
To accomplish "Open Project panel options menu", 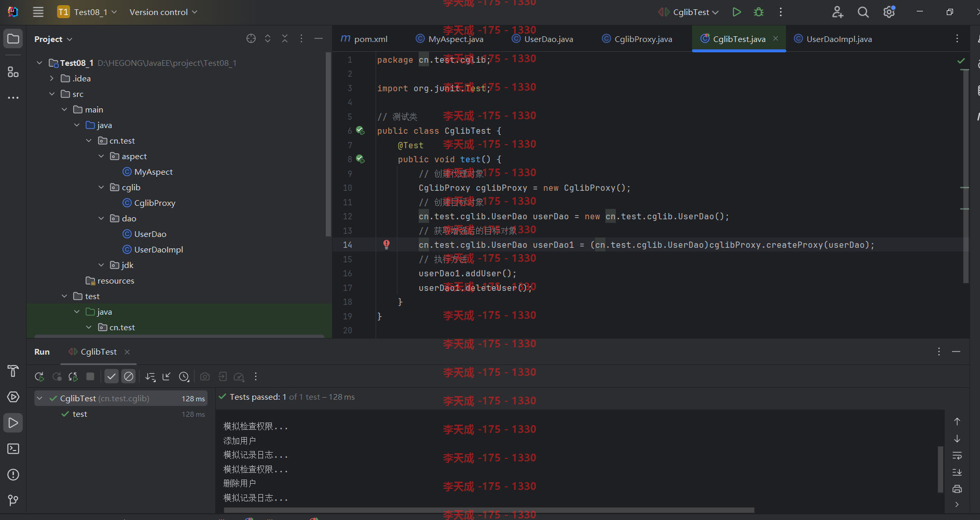I will [x=301, y=39].
